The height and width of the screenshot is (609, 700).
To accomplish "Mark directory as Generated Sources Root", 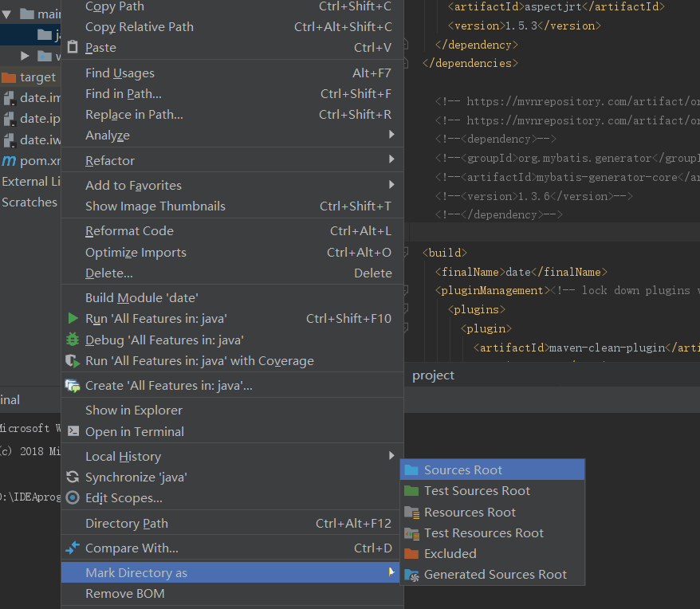I will coord(493,575).
